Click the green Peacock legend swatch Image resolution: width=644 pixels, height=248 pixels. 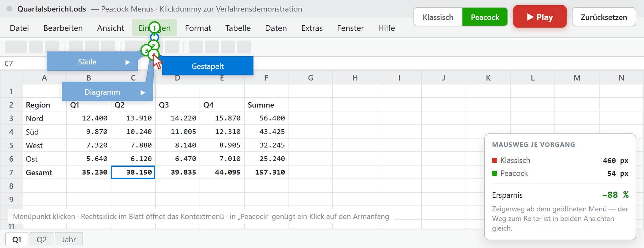[494, 173]
